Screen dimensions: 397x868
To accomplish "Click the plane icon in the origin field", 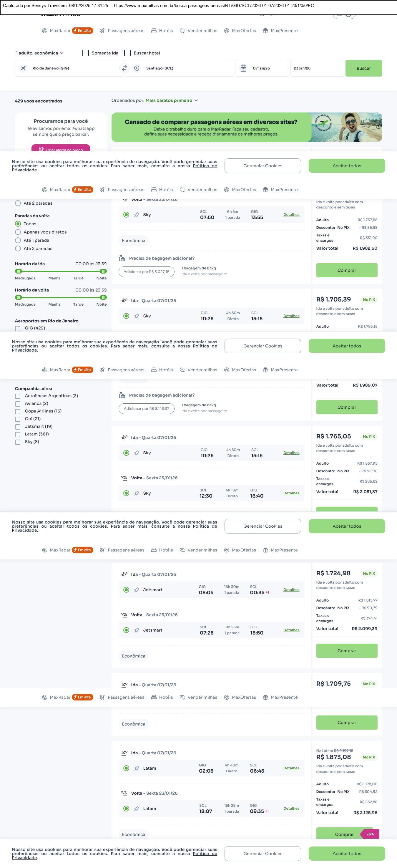I will pos(23,68).
